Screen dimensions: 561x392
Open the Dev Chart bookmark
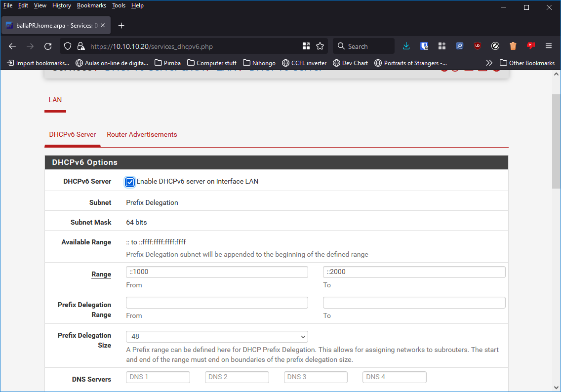(350, 63)
